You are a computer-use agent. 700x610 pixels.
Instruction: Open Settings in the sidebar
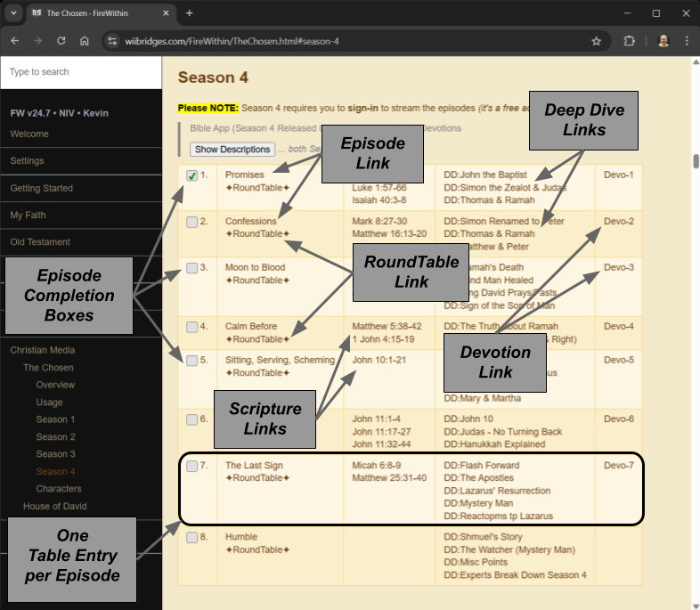27,160
